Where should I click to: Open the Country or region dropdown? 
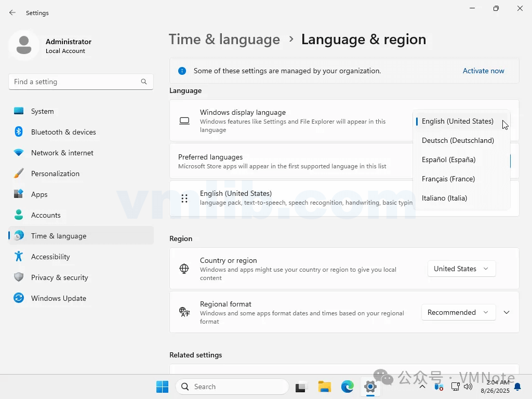(x=461, y=269)
